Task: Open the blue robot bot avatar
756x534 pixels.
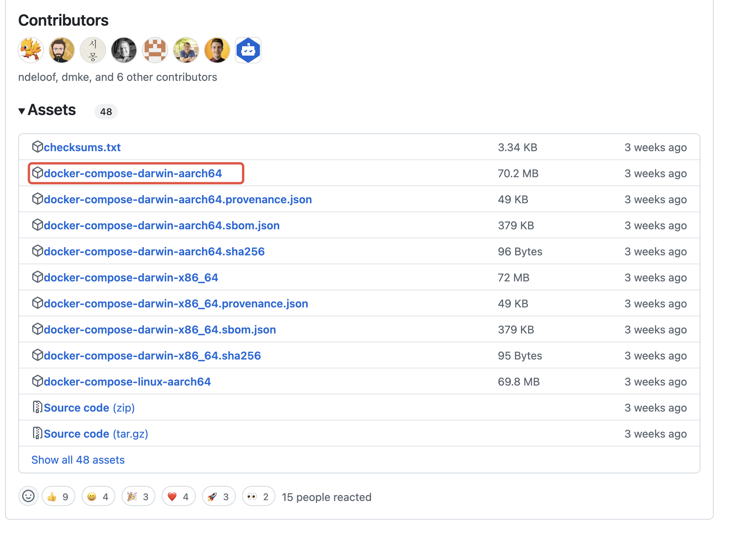Action: pyautogui.click(x=248, y=50)
